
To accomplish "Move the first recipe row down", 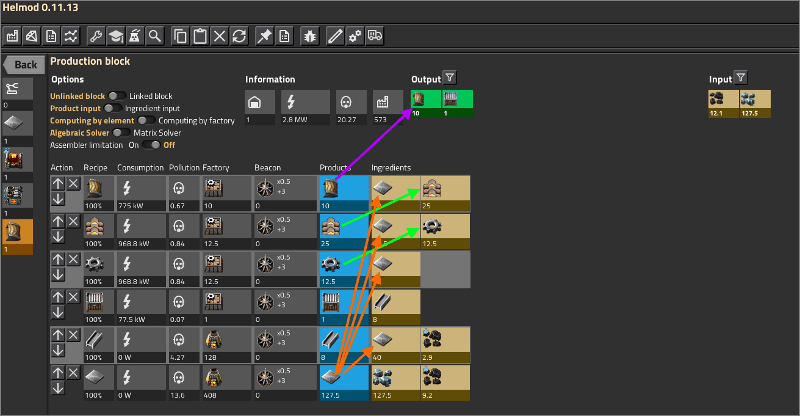I will pyautogui.click(x=58, y=198).
